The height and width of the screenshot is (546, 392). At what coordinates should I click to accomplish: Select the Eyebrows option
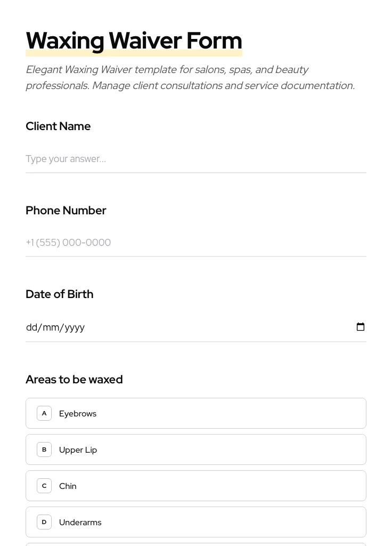[196, 413]
